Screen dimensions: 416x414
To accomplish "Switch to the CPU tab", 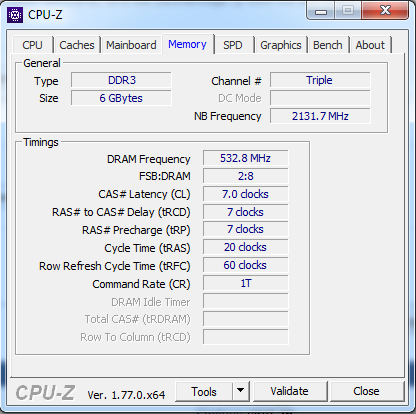I will (32, 45).
